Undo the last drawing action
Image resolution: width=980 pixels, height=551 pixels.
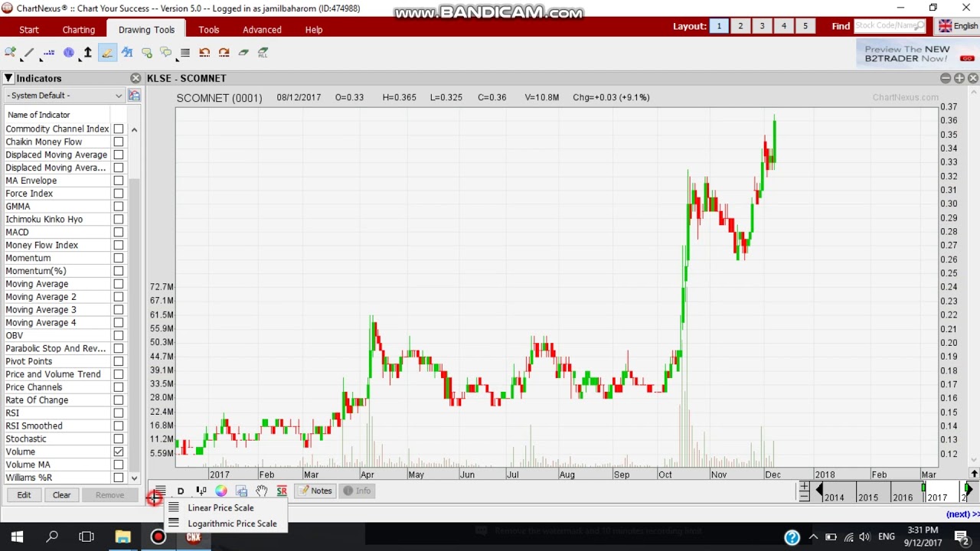click(204, 53)
